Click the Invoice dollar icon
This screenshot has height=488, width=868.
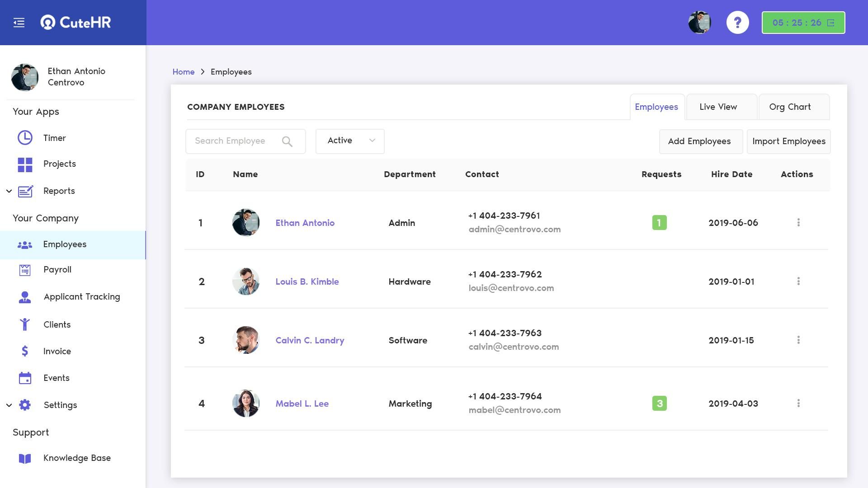coord(25,351)
